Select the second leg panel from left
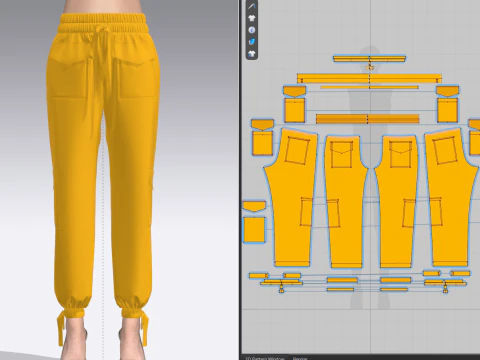This screenshot has width=480, height=360. (x=345, y=201)
